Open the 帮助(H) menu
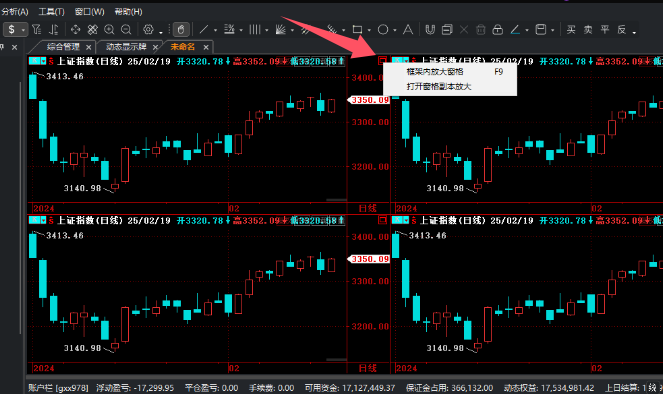This screenshot has height=394, width=663. click(128, 12)
